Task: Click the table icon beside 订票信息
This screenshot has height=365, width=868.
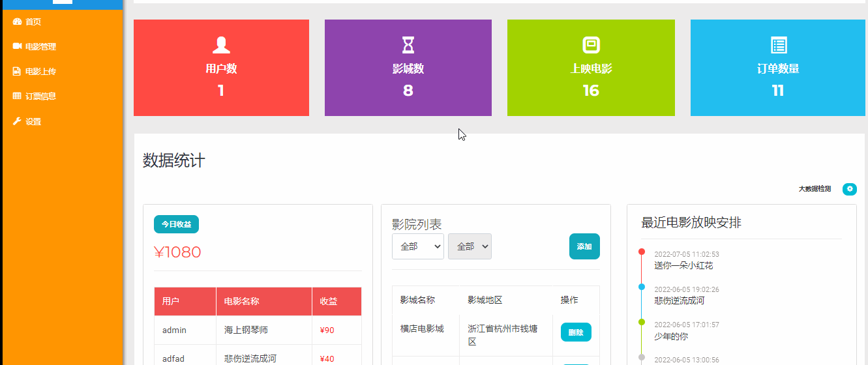Action: pyautogui.click(x=17, y=96)
